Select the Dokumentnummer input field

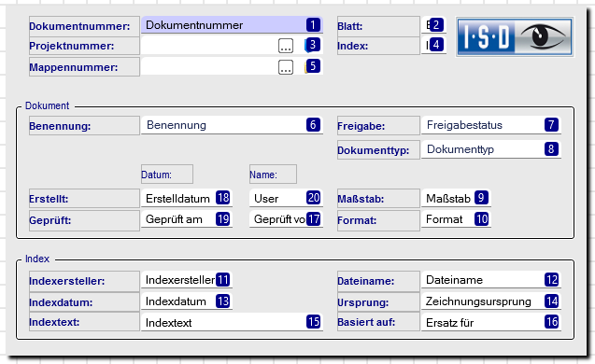[232, 25]
